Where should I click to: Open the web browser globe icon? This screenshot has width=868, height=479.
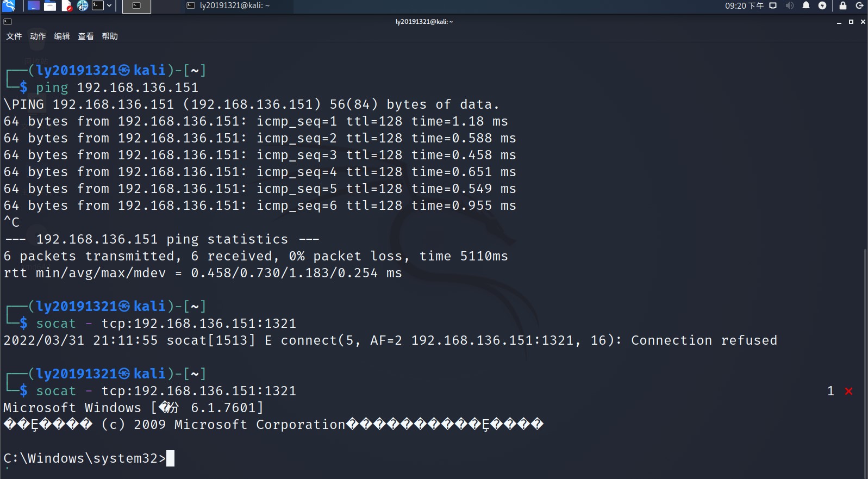pos(83,6)
